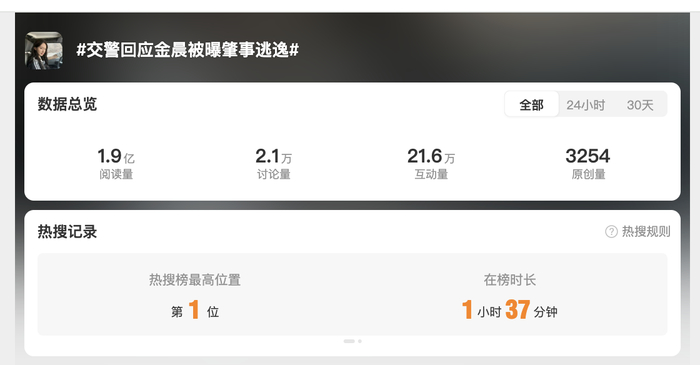
Task: Open the topic avatar thumbnail image
Action: click(x=44, y=50)
